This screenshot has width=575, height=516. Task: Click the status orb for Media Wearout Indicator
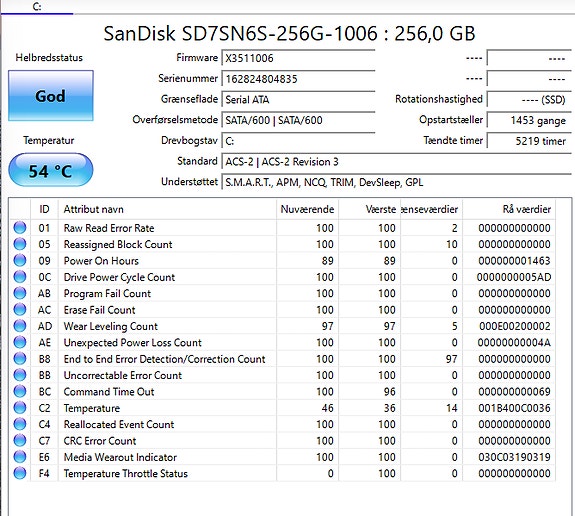click(x=20, y=457)
